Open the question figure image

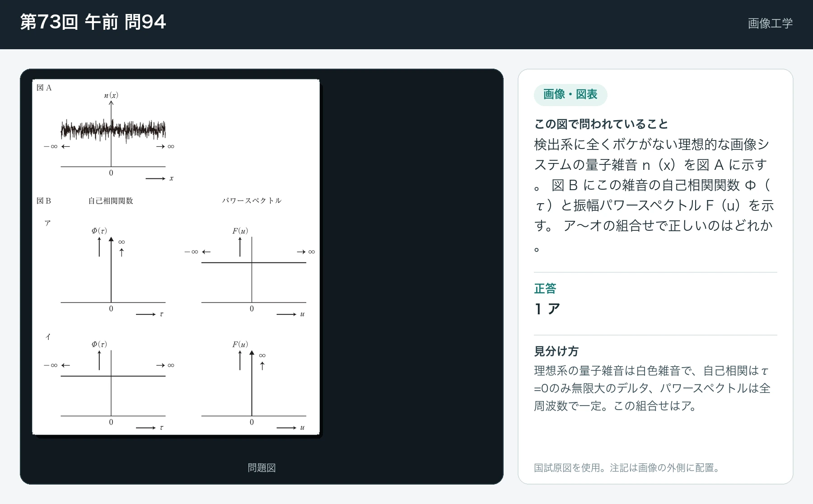pyautogui.click(x=176, y=257)
